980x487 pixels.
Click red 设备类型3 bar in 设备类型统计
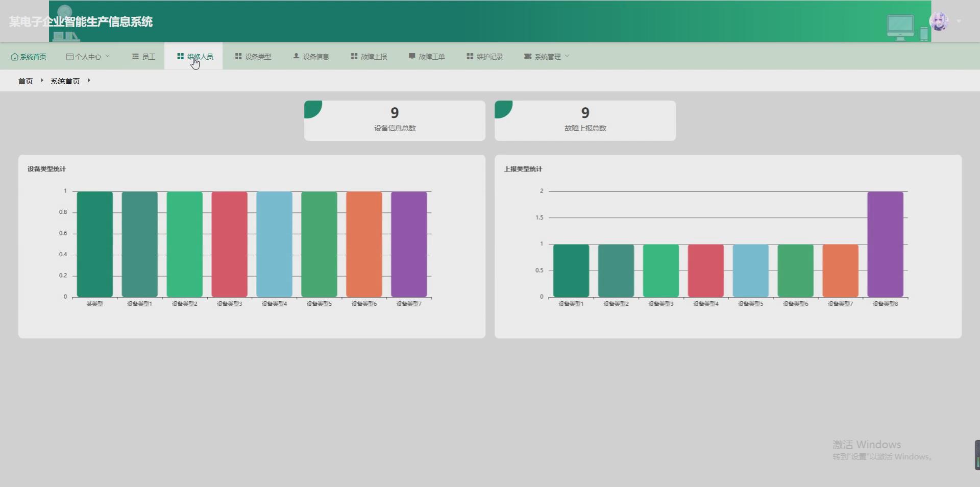coord(230,244)
